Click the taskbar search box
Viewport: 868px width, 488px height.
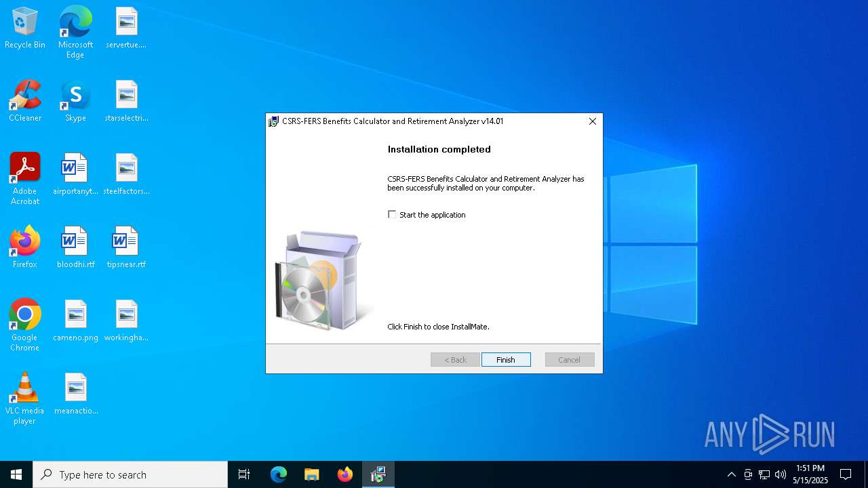pos(130,474)
